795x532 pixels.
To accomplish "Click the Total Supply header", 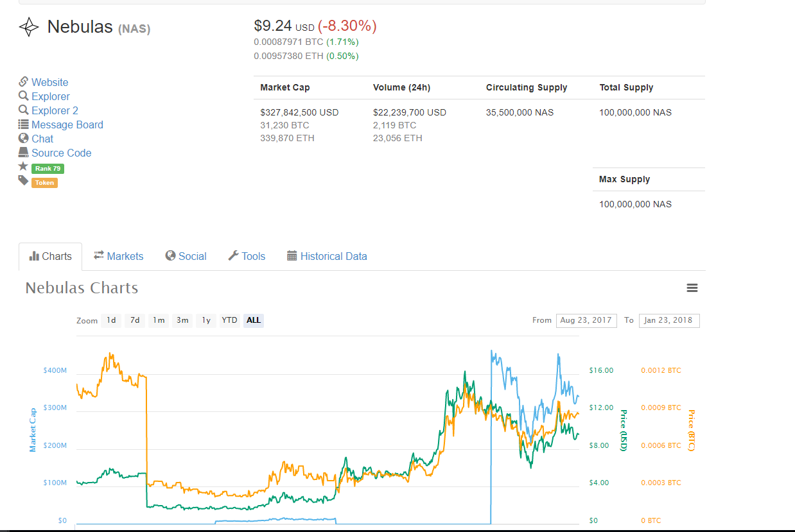I will (x=626, y=87).
